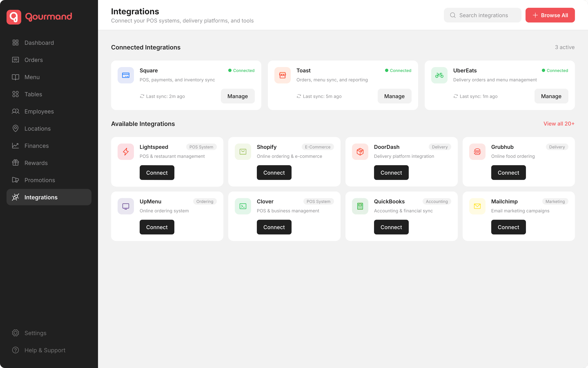Click the UberEats sync refresh icon

tap(455, 96)
